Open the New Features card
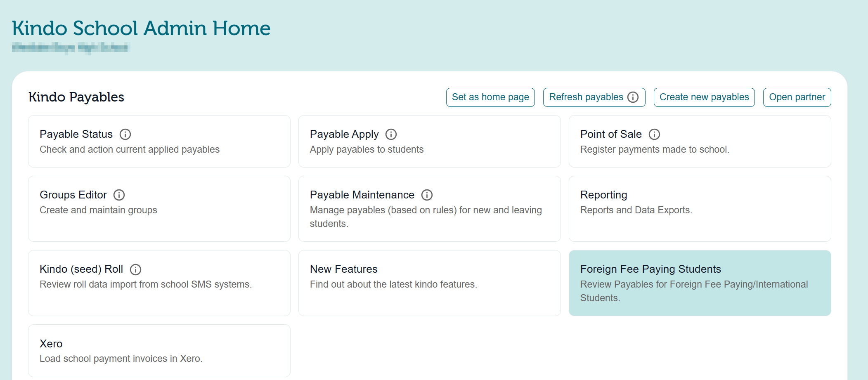 tap(430, 283)
